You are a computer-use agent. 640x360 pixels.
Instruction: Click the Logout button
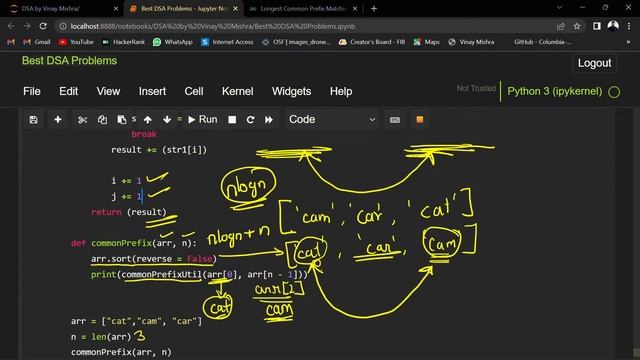tap(594, 63)
